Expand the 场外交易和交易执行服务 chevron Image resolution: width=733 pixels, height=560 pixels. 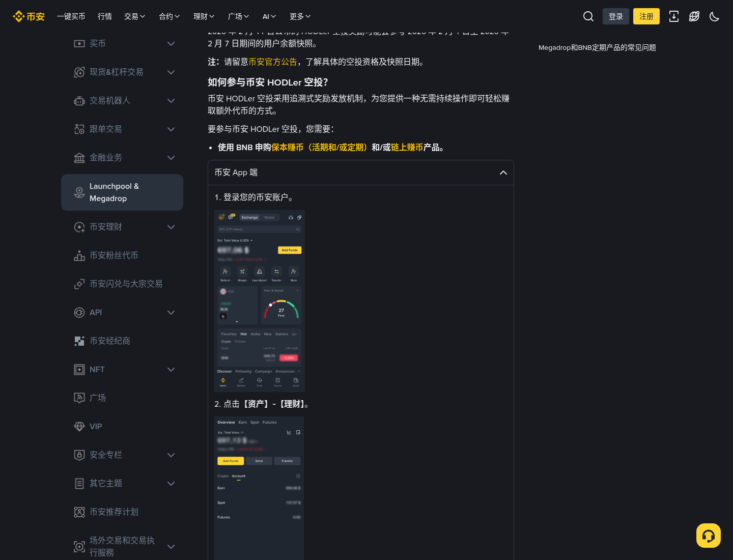(x=171, y=547)
